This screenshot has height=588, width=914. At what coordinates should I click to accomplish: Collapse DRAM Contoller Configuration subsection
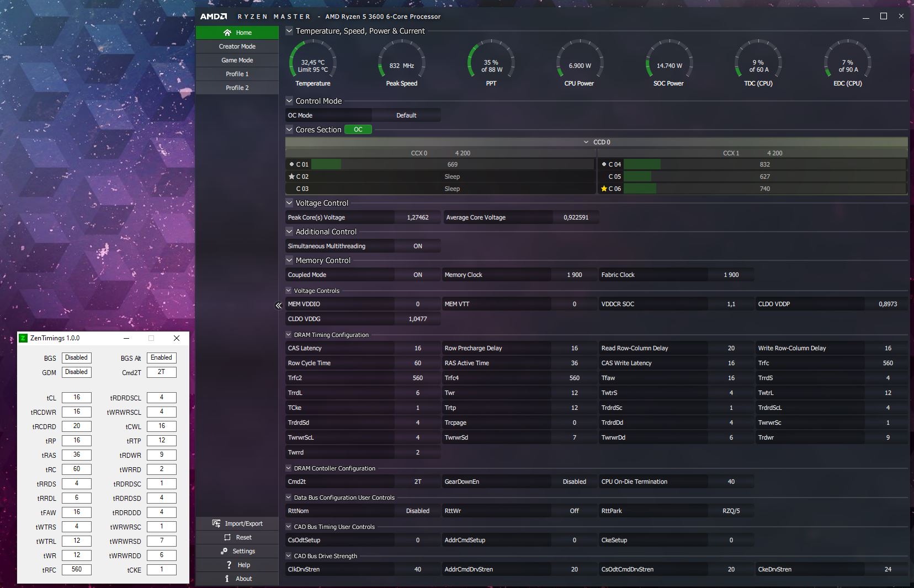pyautogui.click(x=289, y=468)
